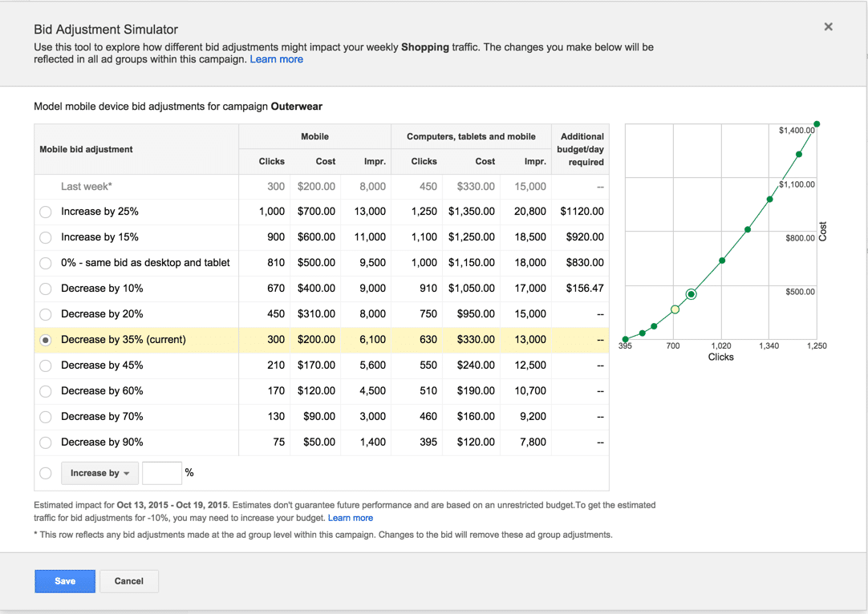Click the circled current point on the graph

[x=691, y=294]
